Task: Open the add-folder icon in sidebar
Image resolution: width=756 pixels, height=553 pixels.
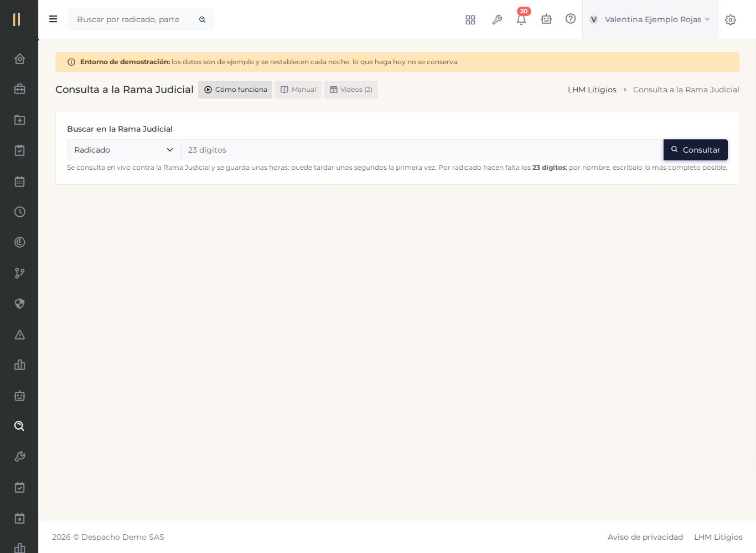Action: (19, 120)
